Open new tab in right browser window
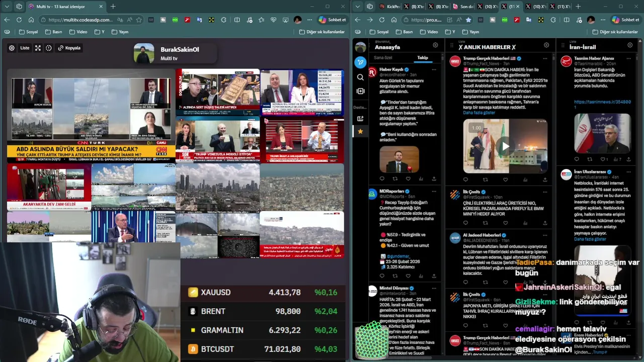Image resolution: width=644 pixels, height=362 pixels. click(578, 7)
